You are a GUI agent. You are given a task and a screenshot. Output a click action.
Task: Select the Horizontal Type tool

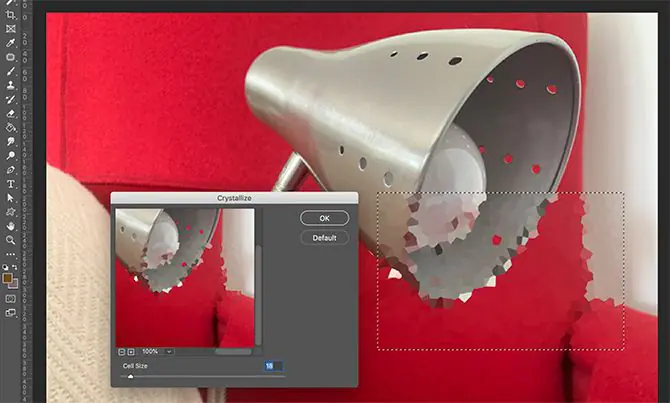pos(11,184)
